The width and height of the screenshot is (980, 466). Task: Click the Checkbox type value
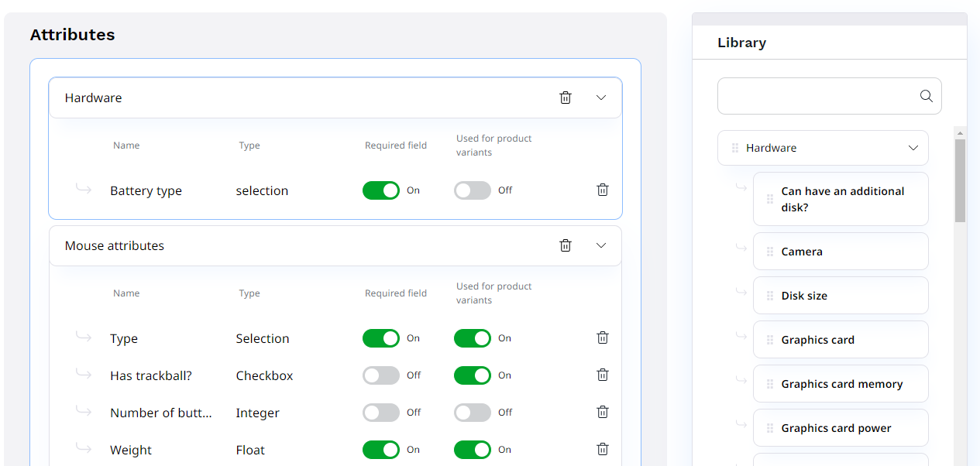tap(265, 376)
